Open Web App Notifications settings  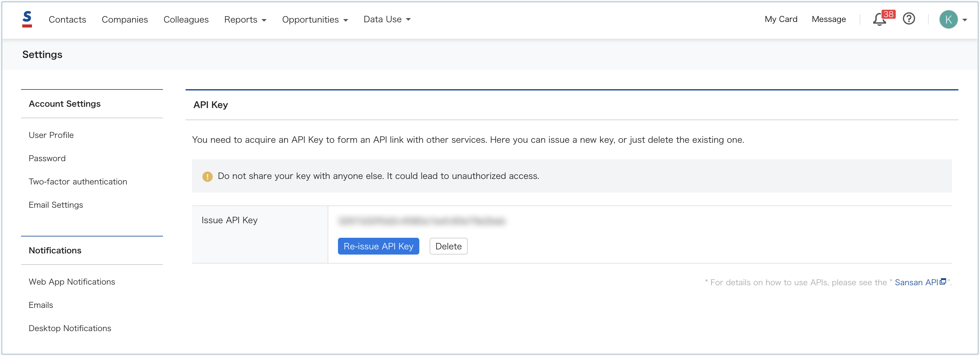(x=72, y=282)
